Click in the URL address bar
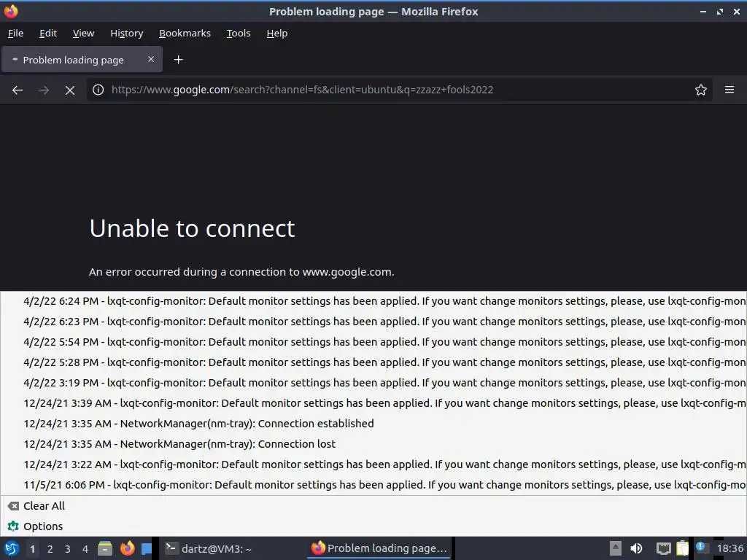 [x=399, y=90]
